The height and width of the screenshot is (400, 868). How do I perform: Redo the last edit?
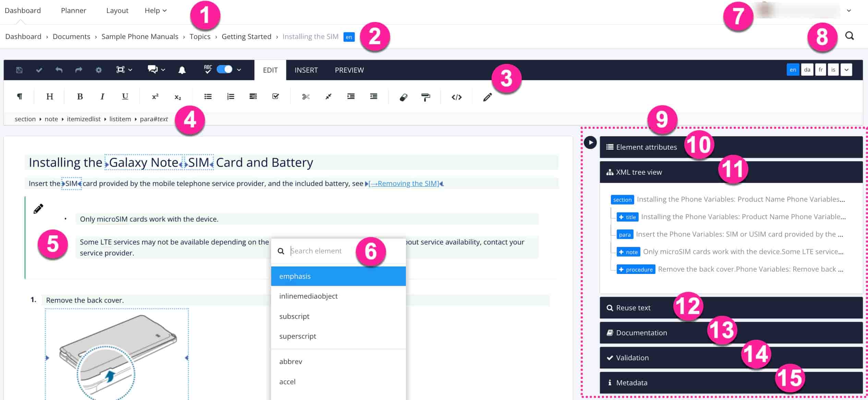pos(78,70)
